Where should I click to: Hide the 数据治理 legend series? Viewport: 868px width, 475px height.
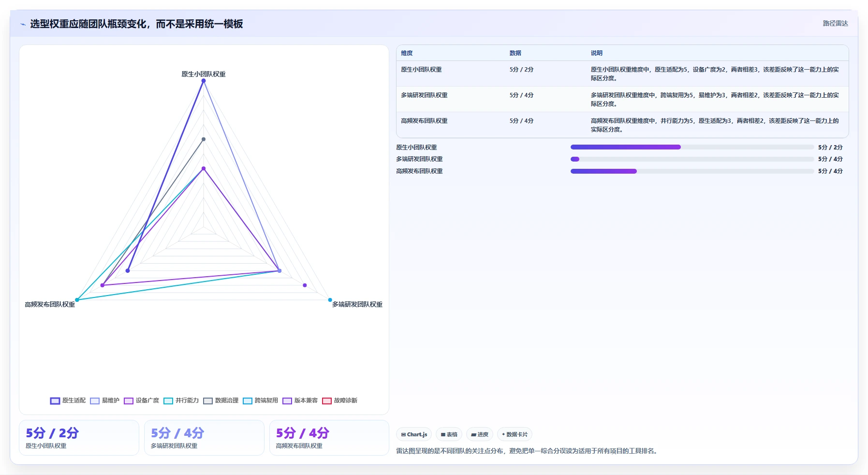[x=221, y=401]
